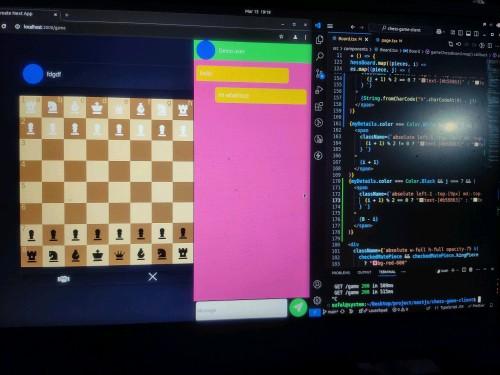Open the Manage gear in VS Code
Viewport: 500px width, 375px height.
point(317,300)
